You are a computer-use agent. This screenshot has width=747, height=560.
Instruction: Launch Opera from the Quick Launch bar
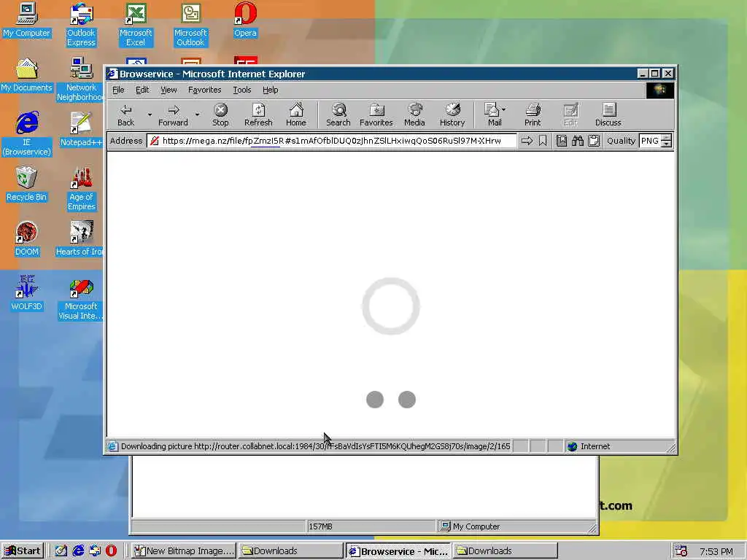[111, 551]
